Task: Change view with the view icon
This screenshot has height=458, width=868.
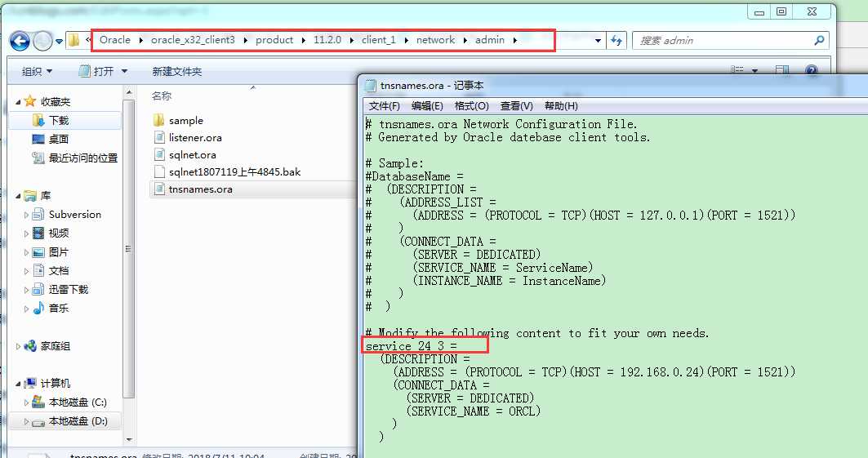Action: (737, 70)
